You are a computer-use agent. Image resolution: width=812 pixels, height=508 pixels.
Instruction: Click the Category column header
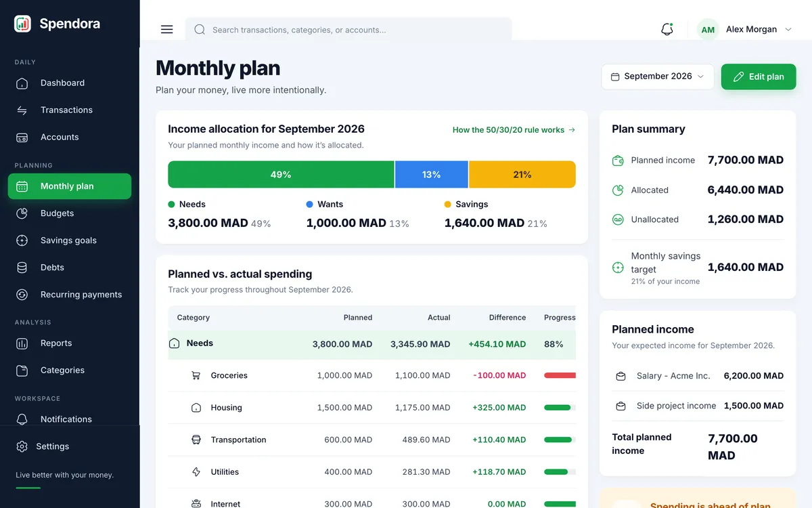pos(194,318)
